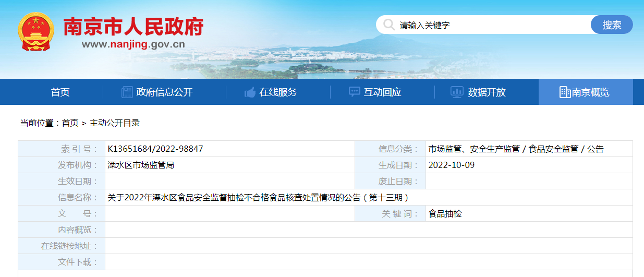
Task: Select 数据开放 menu label
Action: 487,92
